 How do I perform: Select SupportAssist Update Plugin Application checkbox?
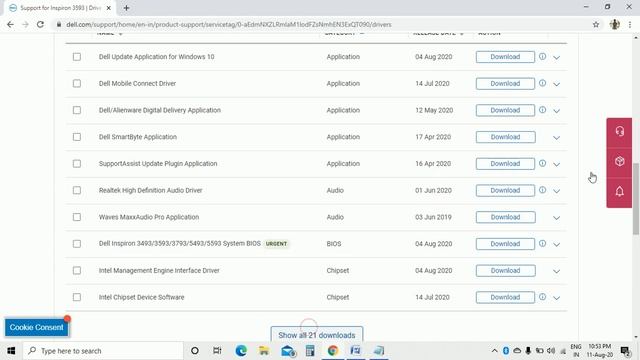[x=77, y=164]
